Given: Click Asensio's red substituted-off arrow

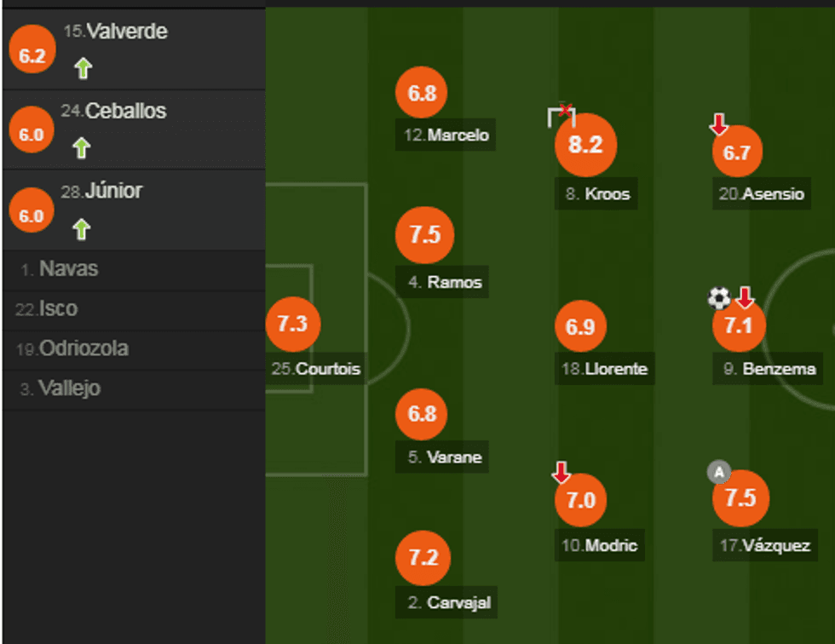Looking at the screenshot, I should pos(718,125).
